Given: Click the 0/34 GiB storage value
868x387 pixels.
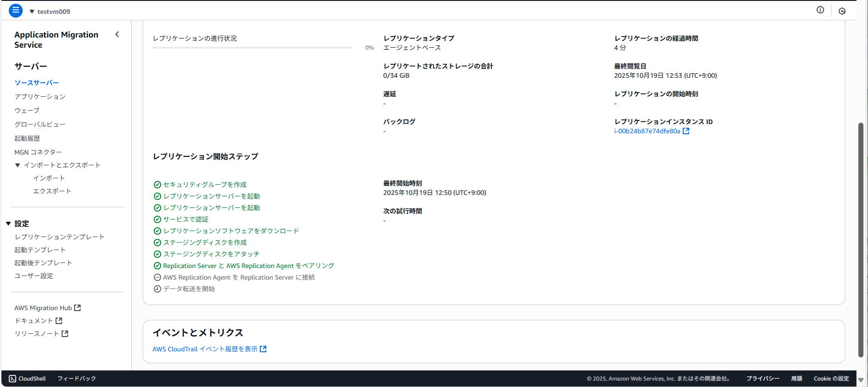Looking at the screenshot, I should pos(396,75).
